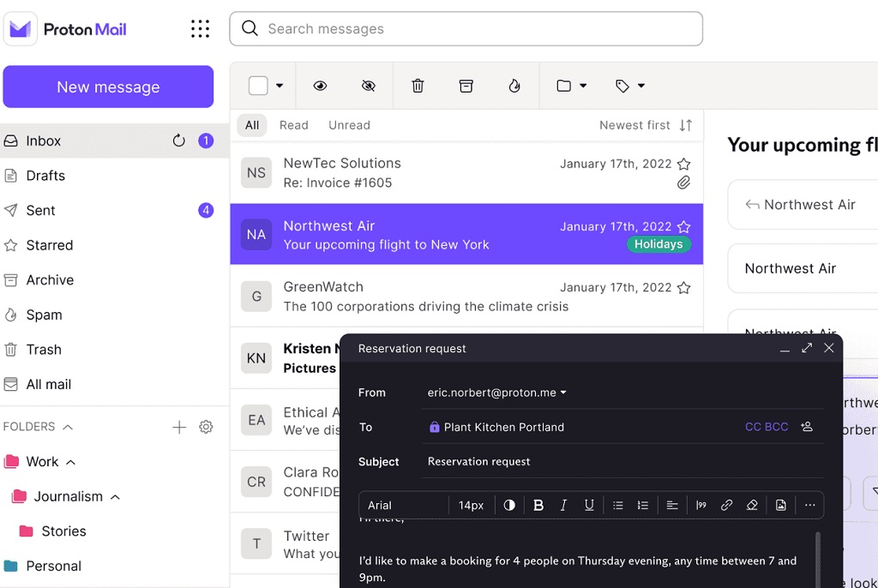Screen dimensions: 878x588
Task: Click the Holidays label on Northwest Air email
Action: click(x=658, y=244)
